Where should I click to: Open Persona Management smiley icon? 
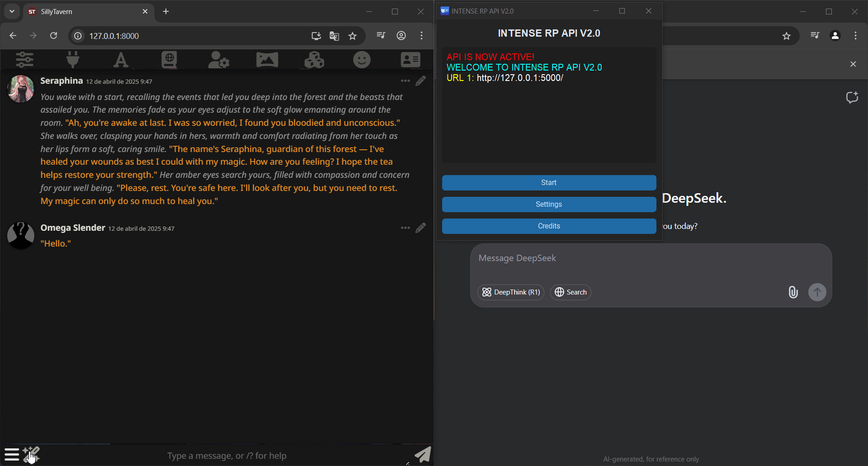362,60
